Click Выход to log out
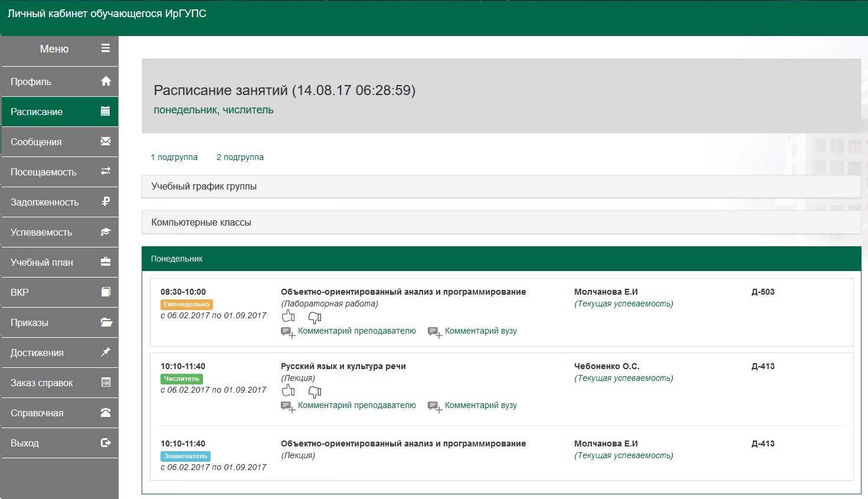 (x=60, y=443)
